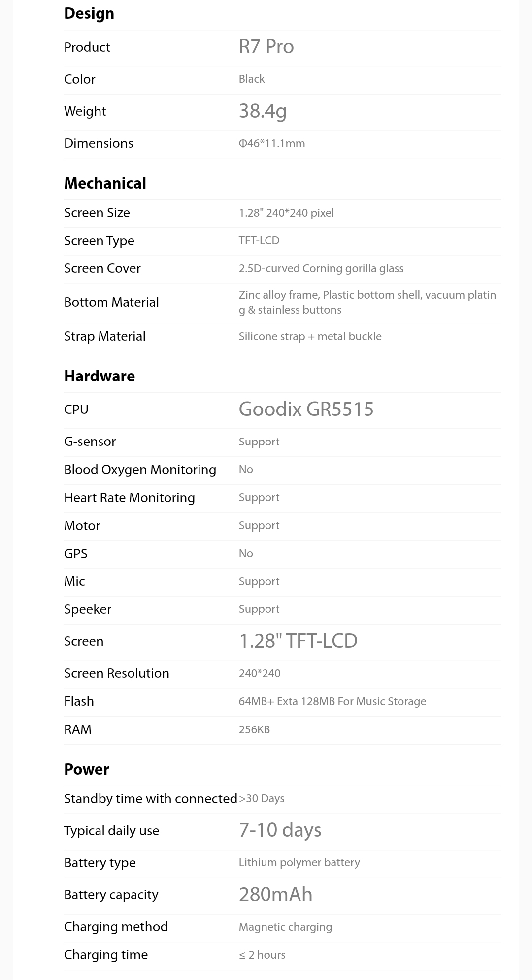532x980 pixels.
Task: Select the Goodix GR5515 CPU value
Action: click(306, 410)
